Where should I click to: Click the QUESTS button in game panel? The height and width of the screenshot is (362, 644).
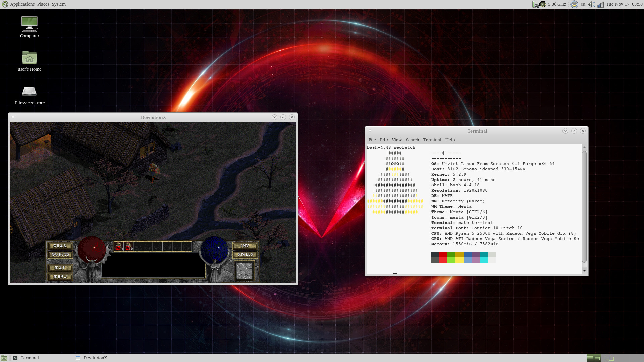pos(60,255)
